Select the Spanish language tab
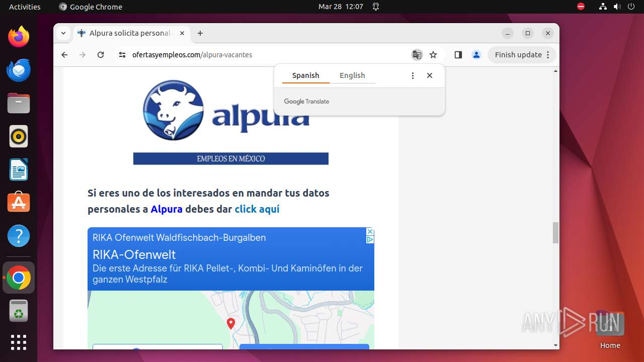The height and width of the screenshot is (362, 644). pos(305,75)
